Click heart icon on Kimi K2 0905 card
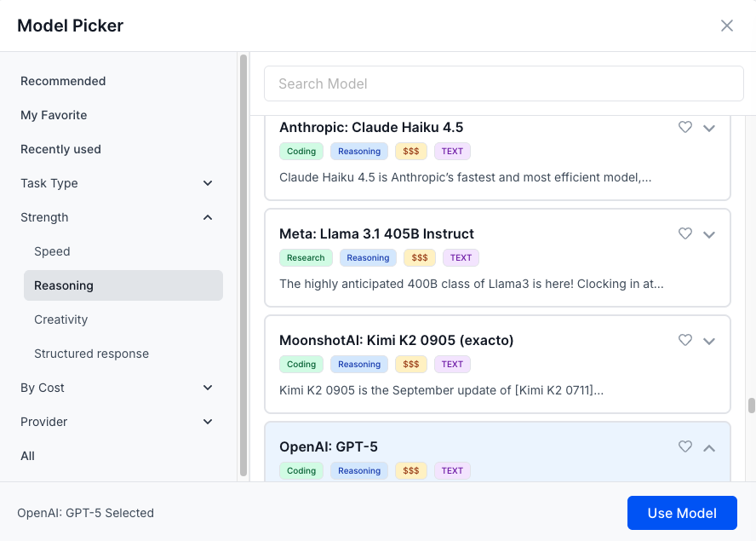The height and width of the screenshot is (541, 756). [x=685, y=340]
